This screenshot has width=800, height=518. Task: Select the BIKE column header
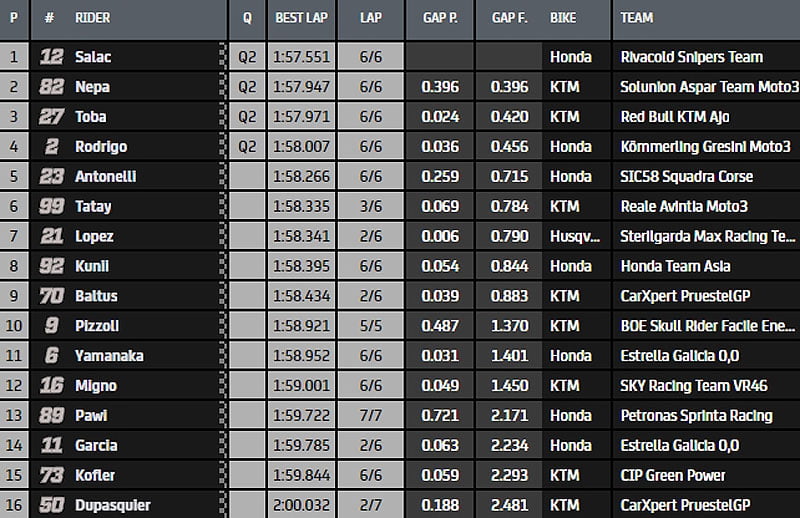pos(570,17)
